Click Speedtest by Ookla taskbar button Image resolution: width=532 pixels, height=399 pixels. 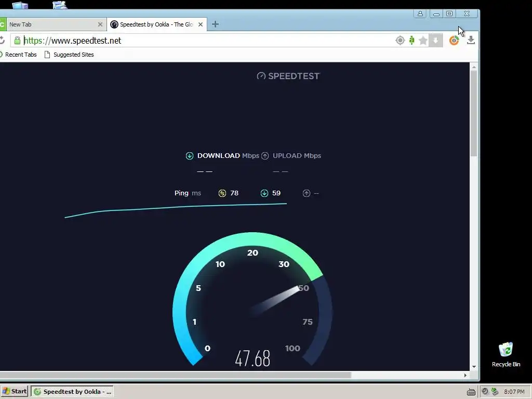[72, 392]
